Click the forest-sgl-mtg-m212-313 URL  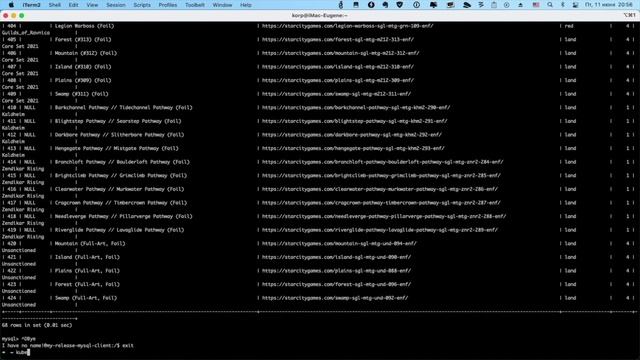(338, 40)
